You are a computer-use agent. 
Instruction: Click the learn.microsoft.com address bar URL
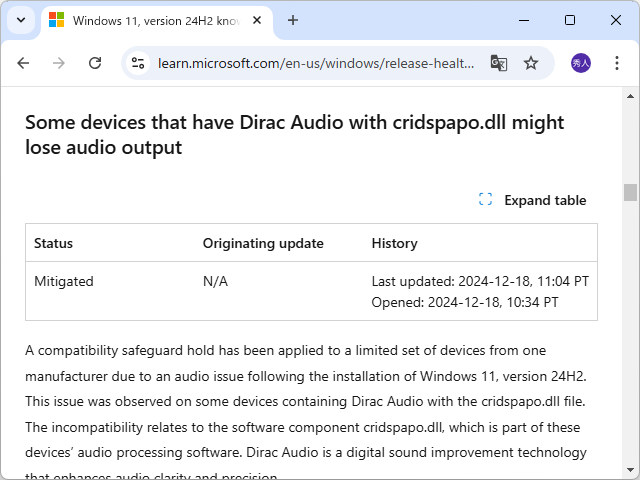[316, 63]
